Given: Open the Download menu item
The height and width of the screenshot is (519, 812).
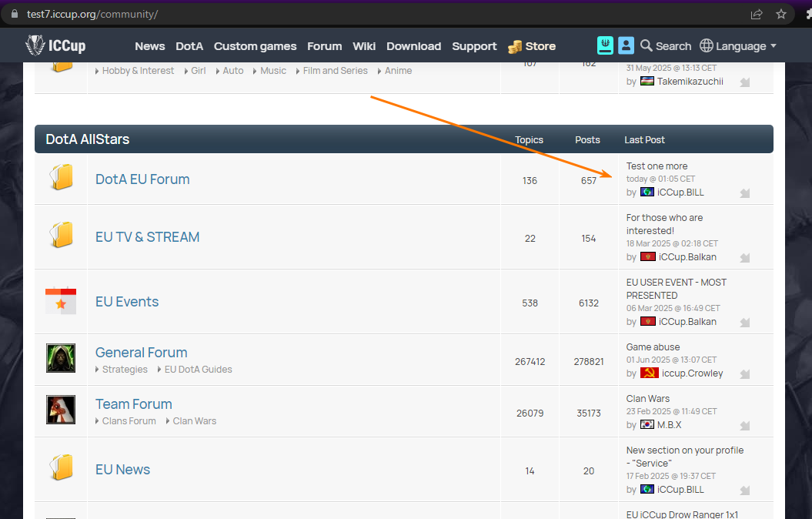Looking at the screenshot, I should [x=413, y=46].
